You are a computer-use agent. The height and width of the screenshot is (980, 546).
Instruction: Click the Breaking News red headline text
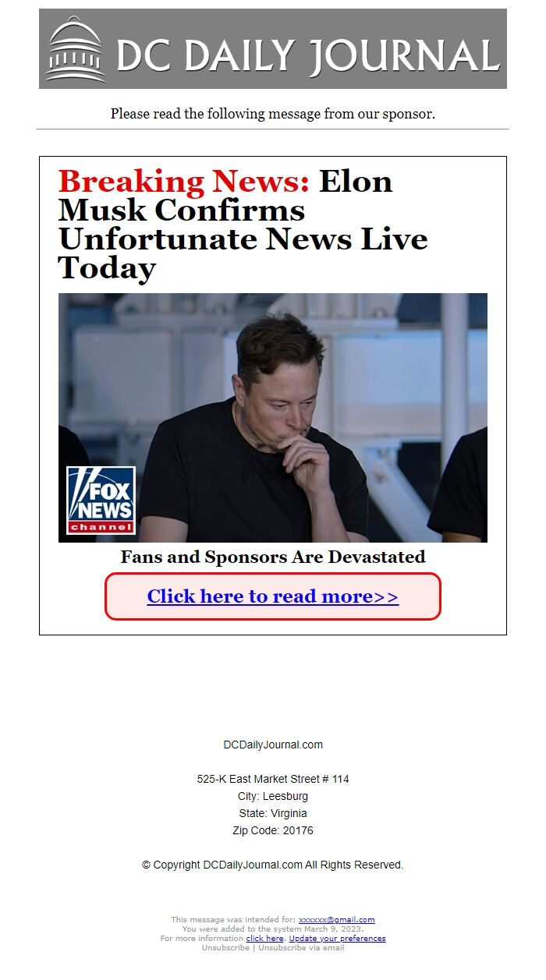tap(184, 182)
